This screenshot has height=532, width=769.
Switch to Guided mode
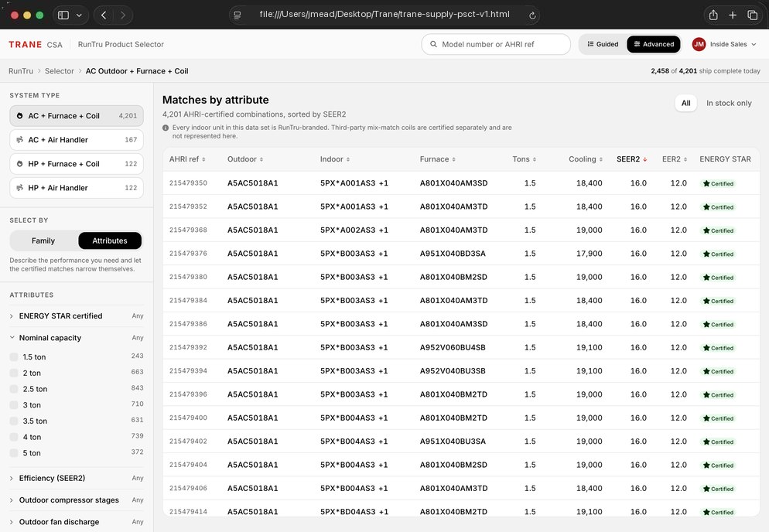[603, 44]
